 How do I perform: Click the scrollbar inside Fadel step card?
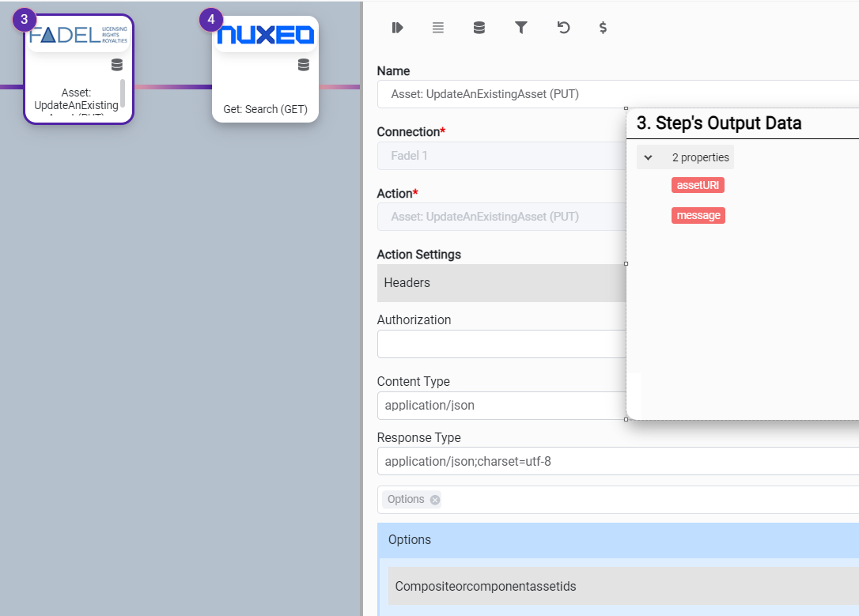coord(123,93)
